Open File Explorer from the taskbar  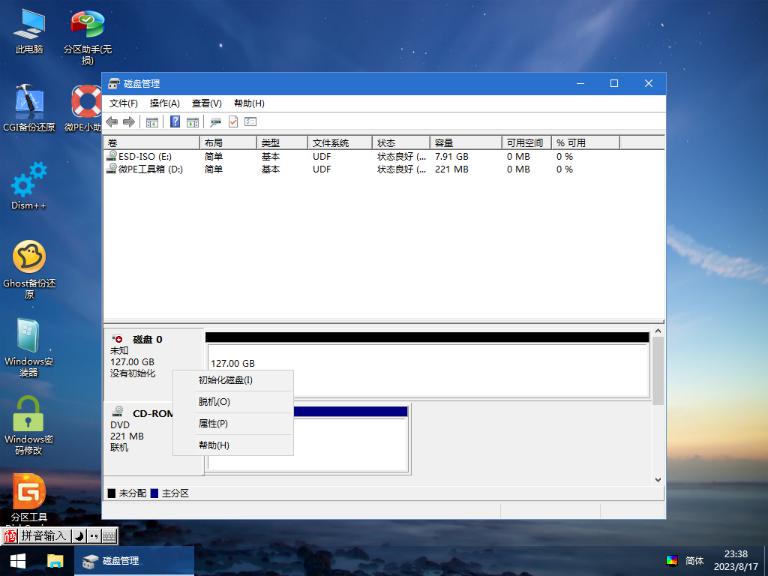(55, 561)
